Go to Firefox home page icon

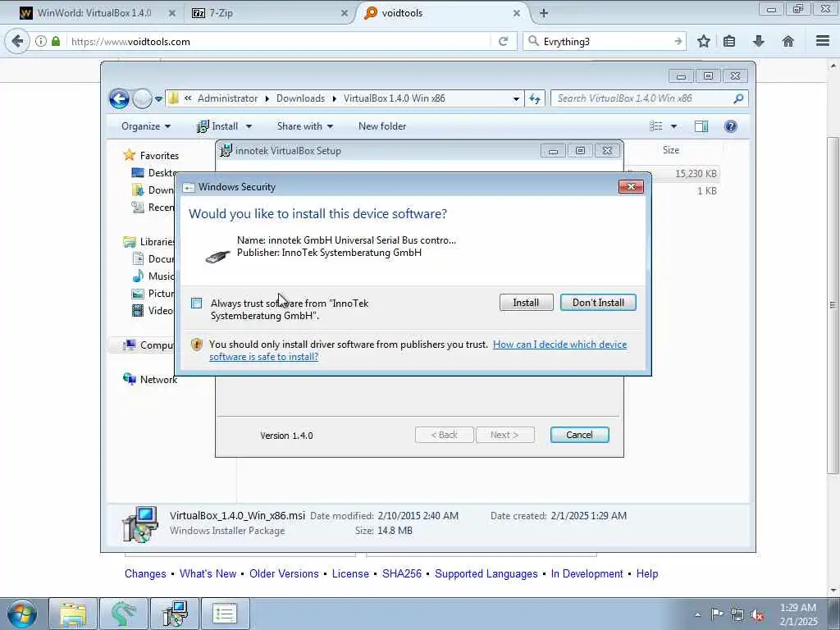pyautogui.click(x=788, y=41)
